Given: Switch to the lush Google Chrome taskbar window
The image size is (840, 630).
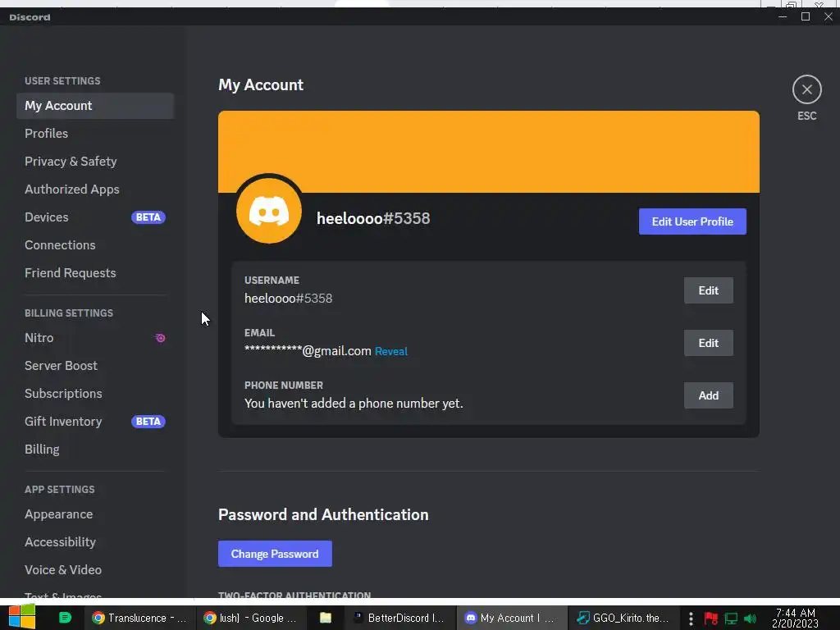Looking at the screenshot, I should [x=251, y=618].
